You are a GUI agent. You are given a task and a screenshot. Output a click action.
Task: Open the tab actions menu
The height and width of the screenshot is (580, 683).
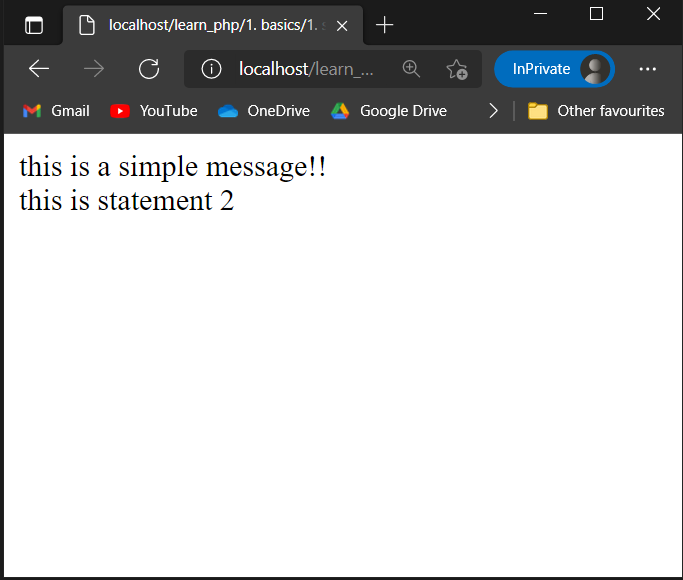[x=34, y=25]
